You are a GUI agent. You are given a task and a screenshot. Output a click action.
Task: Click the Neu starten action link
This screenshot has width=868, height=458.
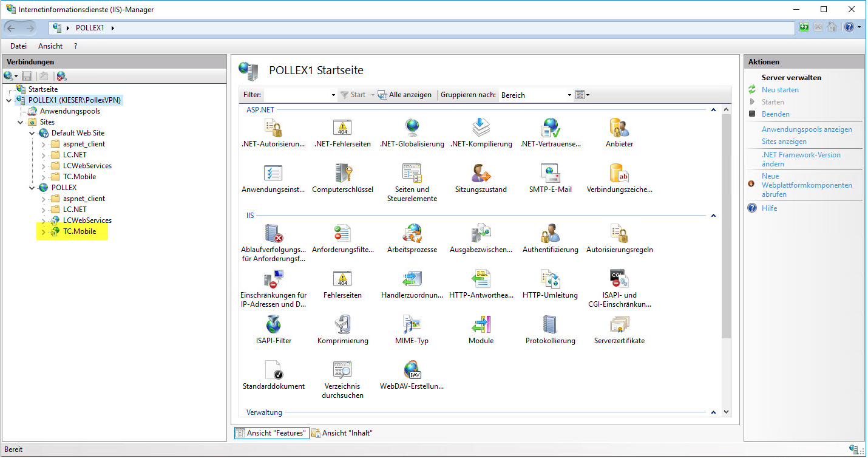(780, 90)
